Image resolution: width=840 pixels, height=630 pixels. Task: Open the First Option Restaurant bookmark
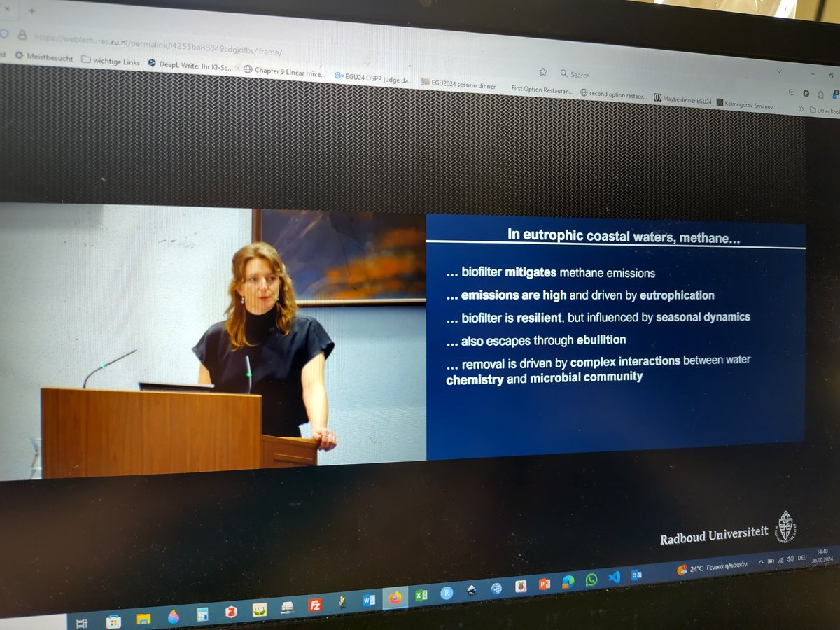[542, 89]
